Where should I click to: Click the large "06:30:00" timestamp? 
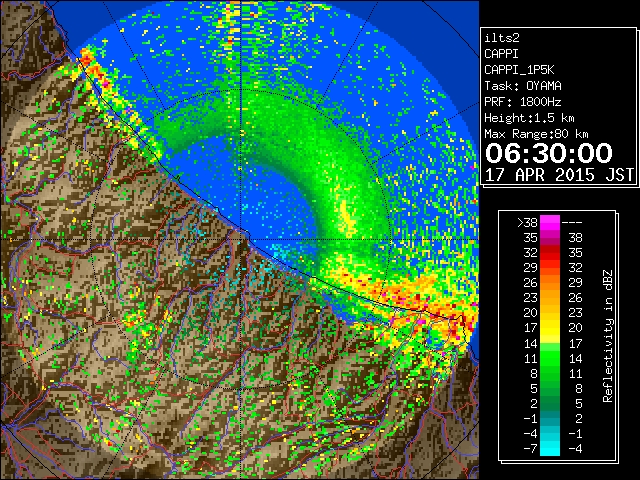pyautogui.click(x=549, y=153)
